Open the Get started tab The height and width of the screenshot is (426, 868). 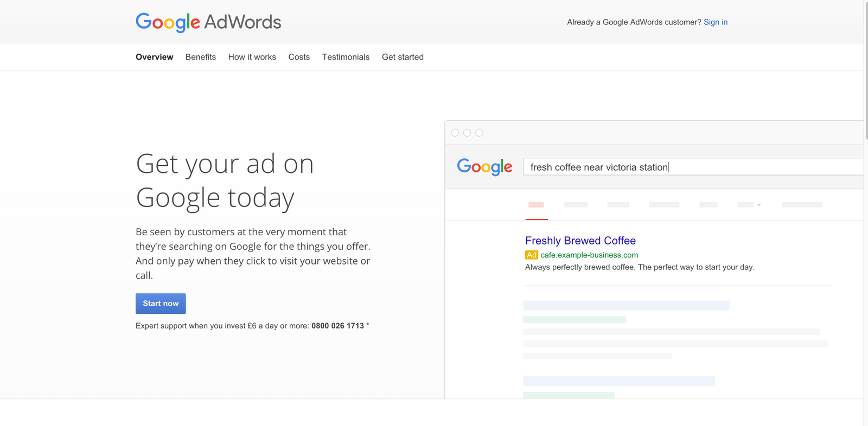[x=403, y=57]
